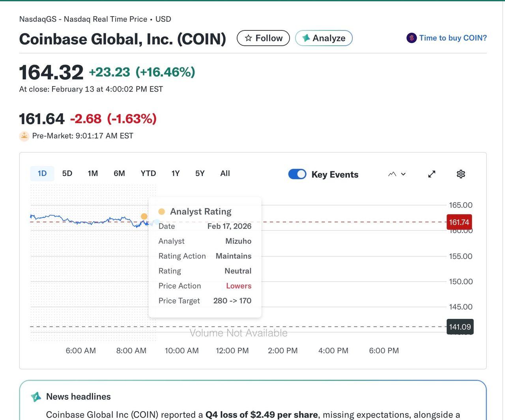
Task: Select the 1D time range tab
Action: (x=42, y=173)
